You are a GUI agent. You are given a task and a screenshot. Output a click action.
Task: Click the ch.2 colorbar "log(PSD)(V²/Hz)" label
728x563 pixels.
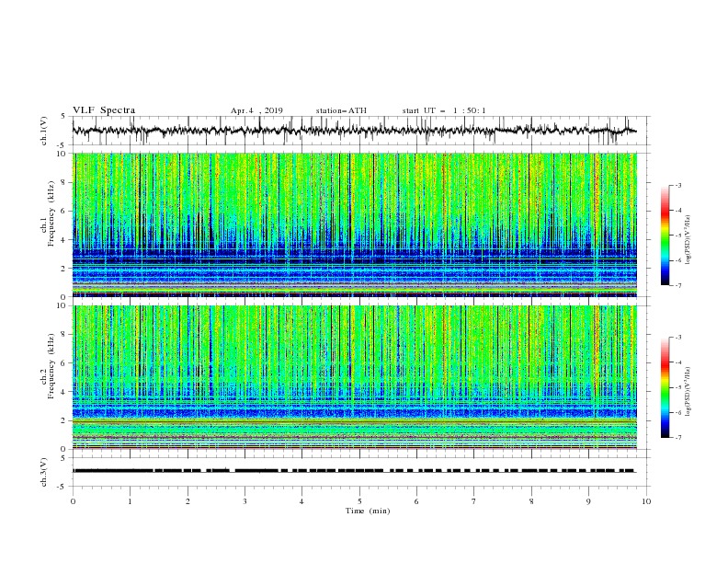[x=688, y=392]
